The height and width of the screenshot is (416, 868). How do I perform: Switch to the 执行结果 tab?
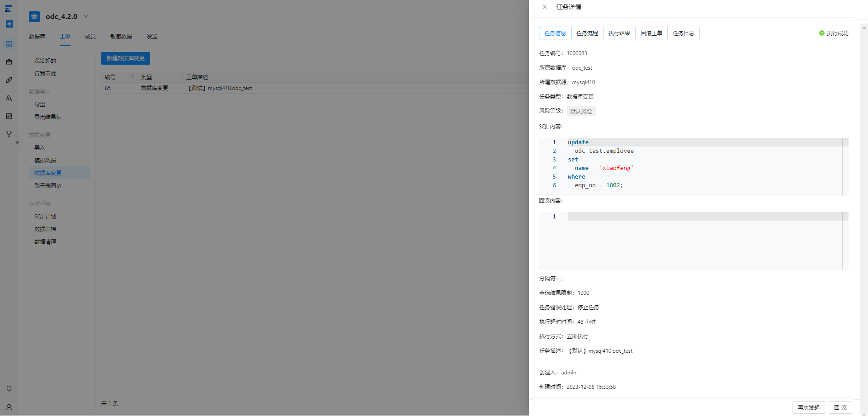pos(619,33)
